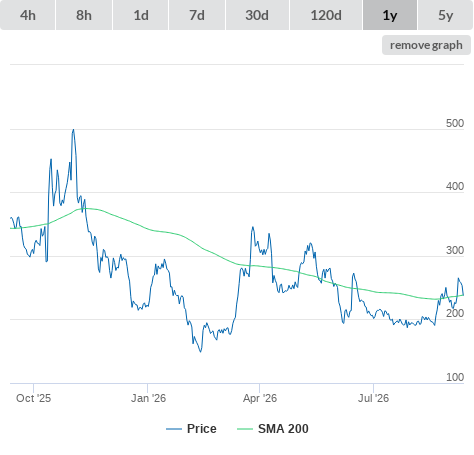The width and height of the screenshot is (474, 455).
Task: Click the Oct '25 axis label
Action: coord(33,398)
